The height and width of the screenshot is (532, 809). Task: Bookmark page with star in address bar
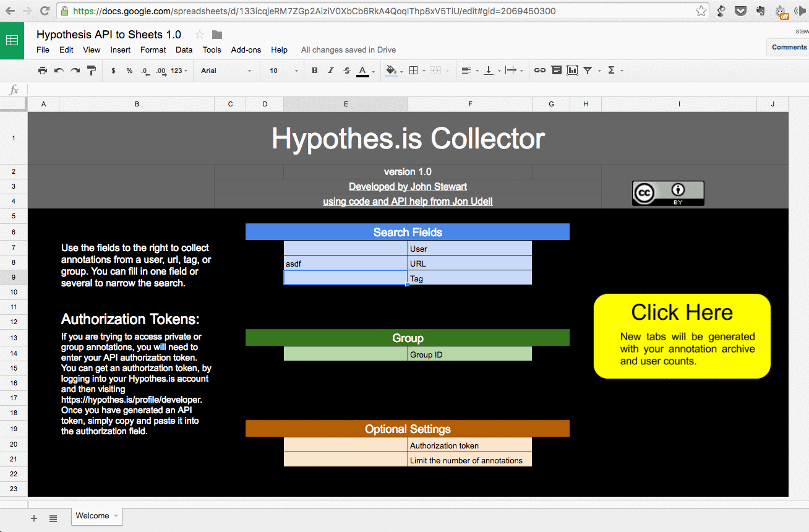[701, 11]
